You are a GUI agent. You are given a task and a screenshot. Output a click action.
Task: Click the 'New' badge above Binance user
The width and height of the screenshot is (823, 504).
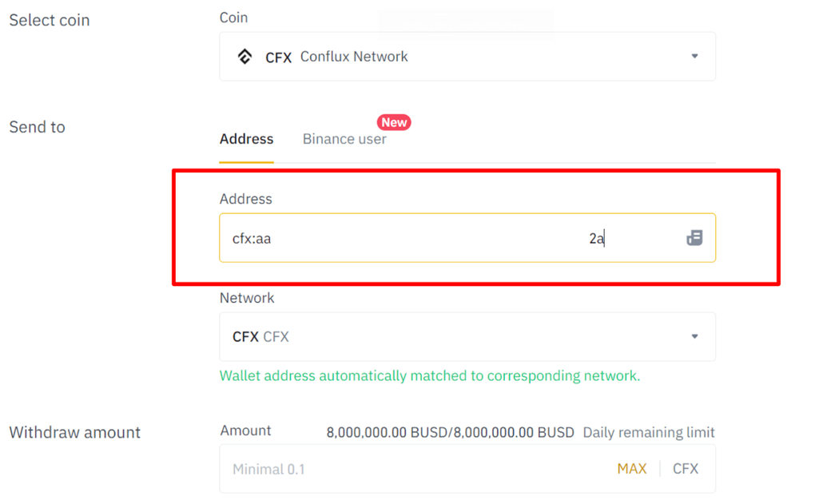(x=393, y=122)
